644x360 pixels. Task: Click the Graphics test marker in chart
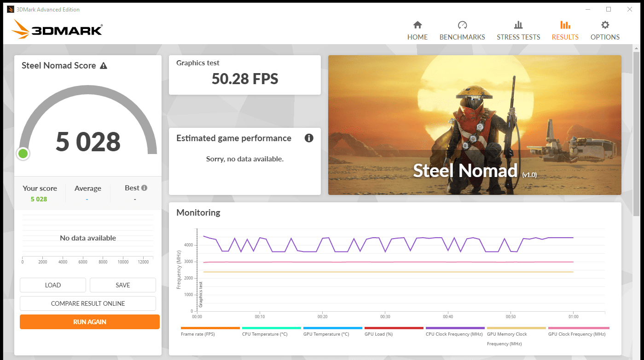[x=201, y=294]
